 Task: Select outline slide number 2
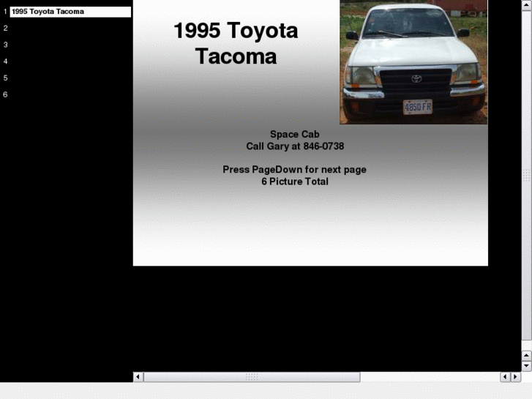(x=5, y=28)
